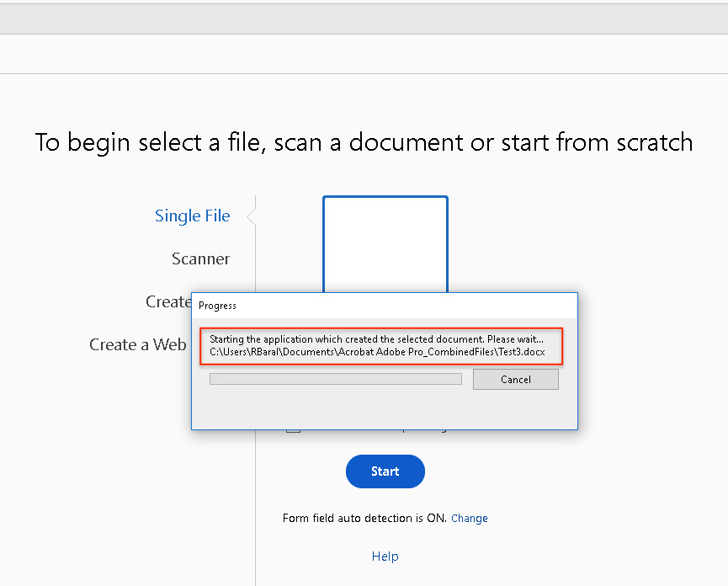Choose the partially hidden Create option
Image resolution: width=728 pixels, height=586 pixels.
(x=168, y=302)
